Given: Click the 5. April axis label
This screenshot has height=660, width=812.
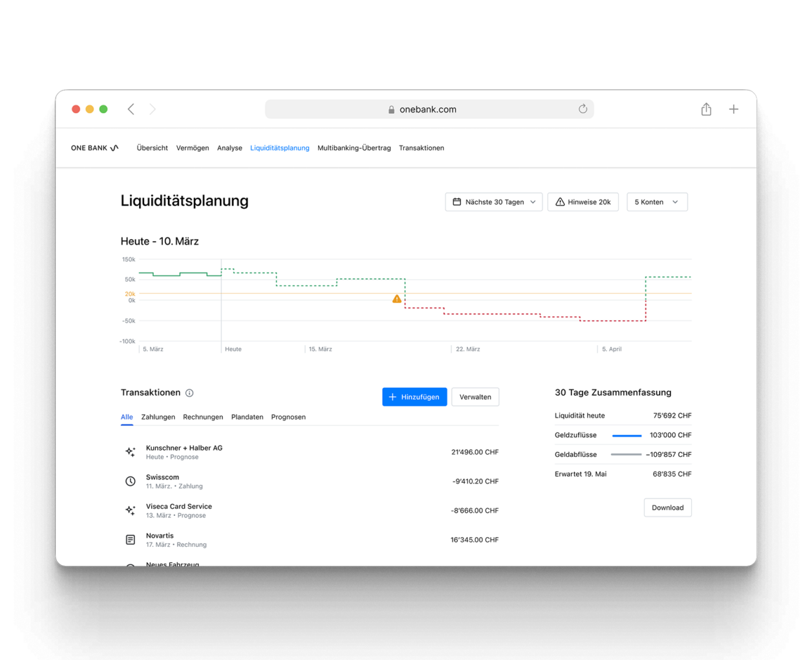Looking at the screenshot, I should (x=612, y=349).
